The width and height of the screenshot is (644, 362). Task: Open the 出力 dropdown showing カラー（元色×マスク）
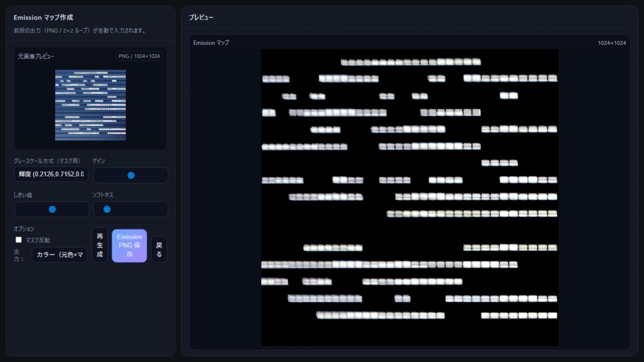(x=60, y=255)
